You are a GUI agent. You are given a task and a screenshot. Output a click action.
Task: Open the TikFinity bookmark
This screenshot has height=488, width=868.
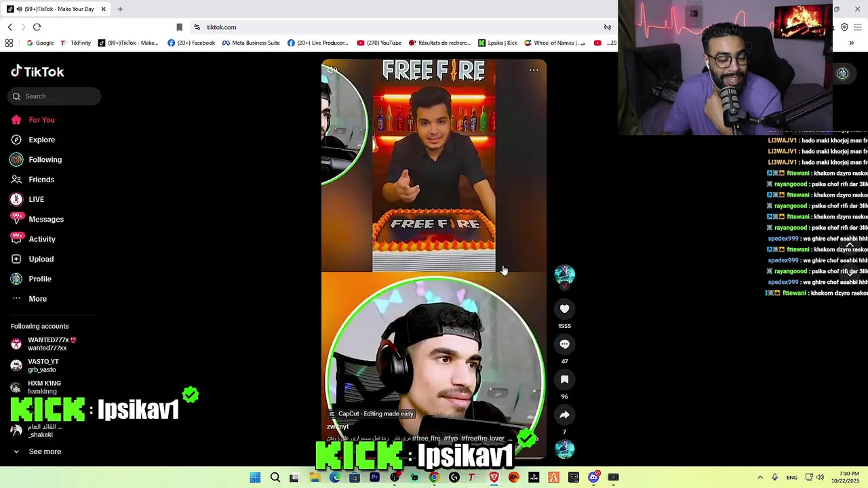[75, 43]
